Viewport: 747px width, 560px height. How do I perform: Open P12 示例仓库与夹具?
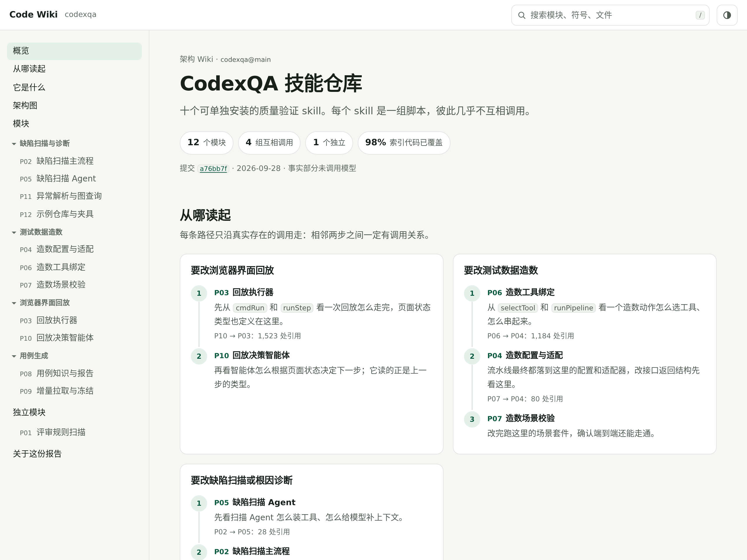(56, 214)
